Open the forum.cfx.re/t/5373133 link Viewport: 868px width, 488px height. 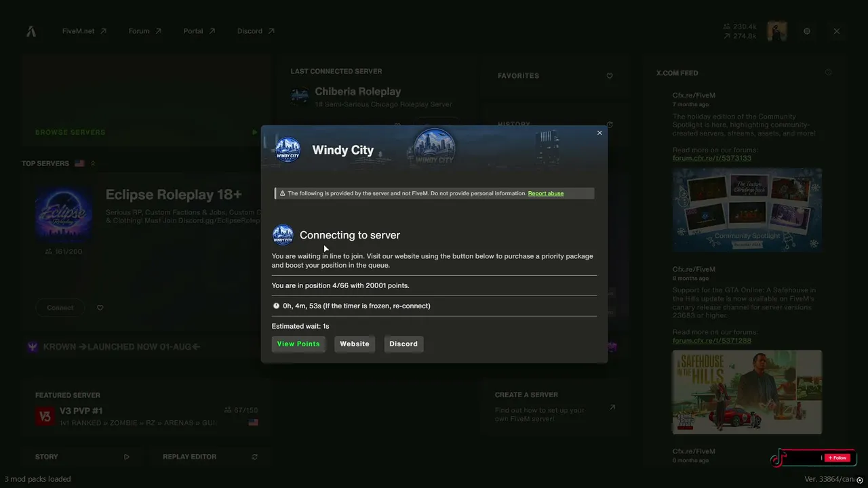coord(712,159)
